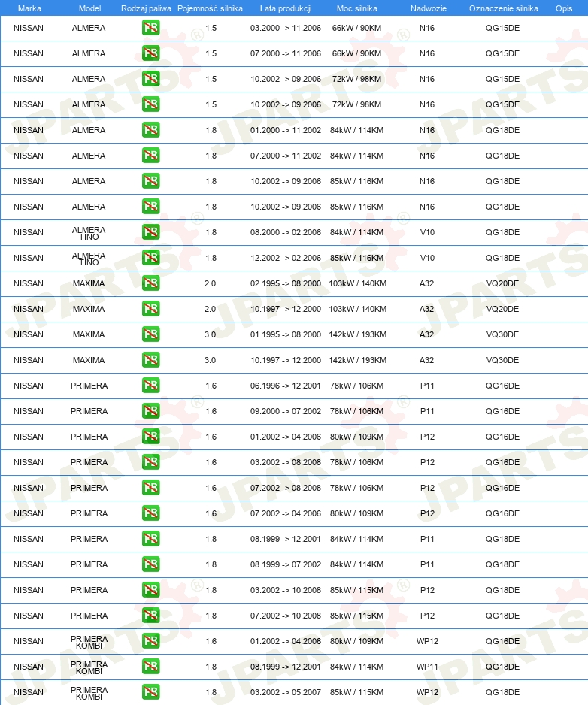
Task: Click the date range 07.2000 -> 11.2006
Action: 286,53
